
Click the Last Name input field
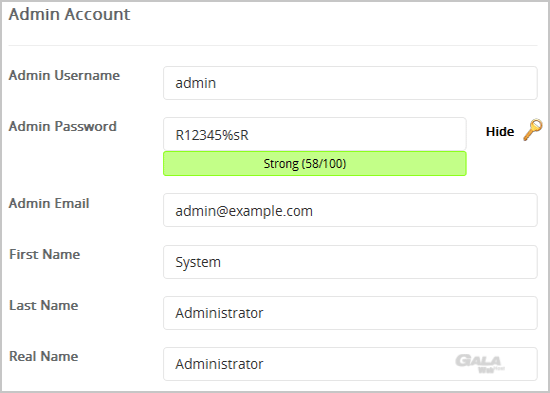pos(350,313)
